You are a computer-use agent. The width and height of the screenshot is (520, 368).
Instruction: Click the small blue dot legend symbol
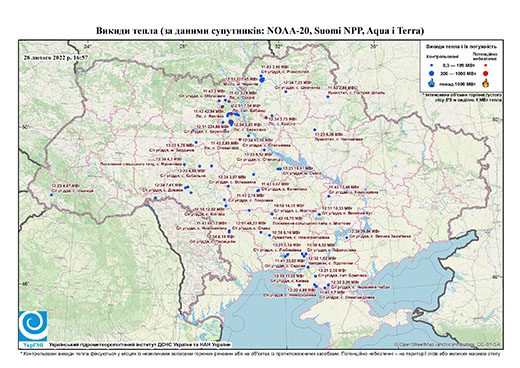[431, 65]
